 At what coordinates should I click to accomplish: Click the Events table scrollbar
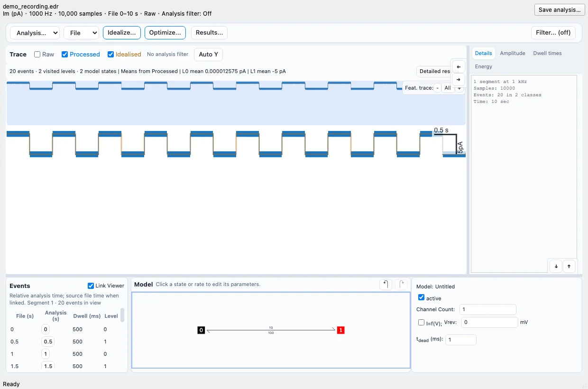pos(122,315)
